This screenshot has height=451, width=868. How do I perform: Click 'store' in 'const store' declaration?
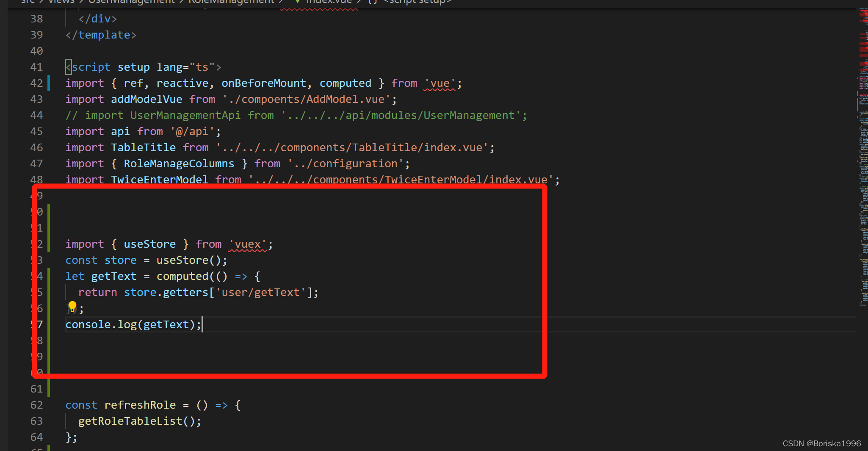pos(121,260)
